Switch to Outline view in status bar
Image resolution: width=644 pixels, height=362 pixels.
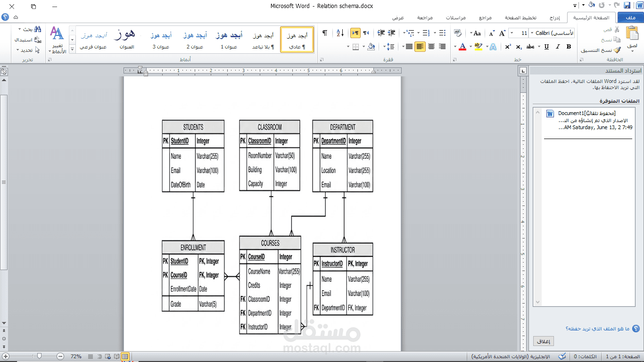click(99, 356)
